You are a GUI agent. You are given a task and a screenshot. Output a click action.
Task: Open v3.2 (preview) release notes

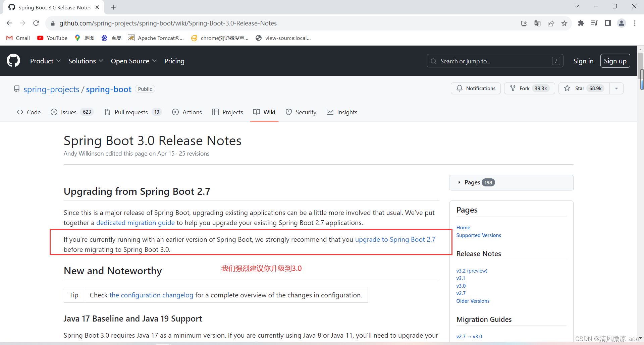click(x=472, y=271)
